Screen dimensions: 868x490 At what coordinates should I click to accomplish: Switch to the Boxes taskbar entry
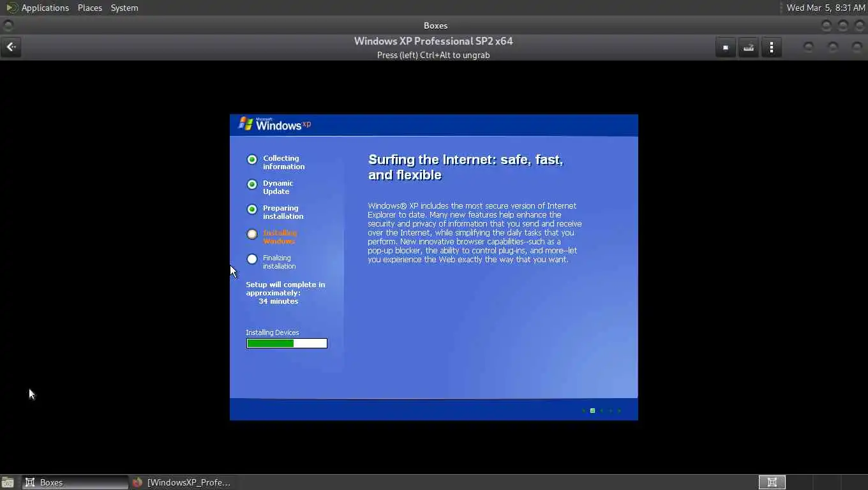pos(75,482)
